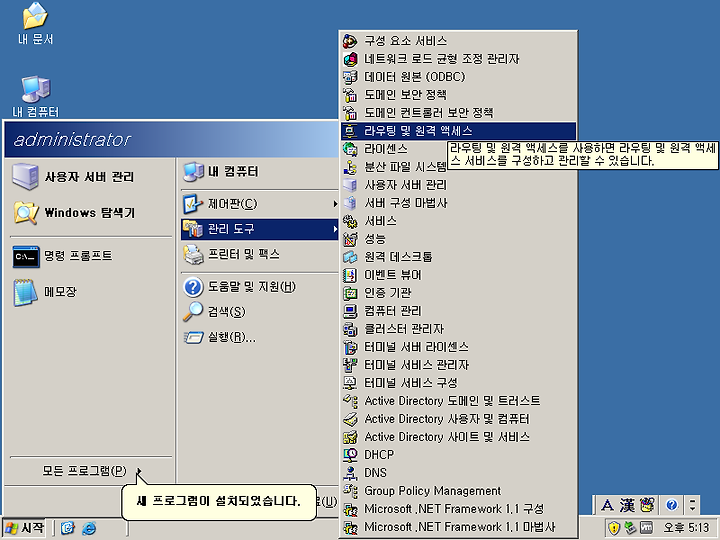Click the 컴퓨터 관리 icon
The image size is (720, 540).
[x=350, y=311]
